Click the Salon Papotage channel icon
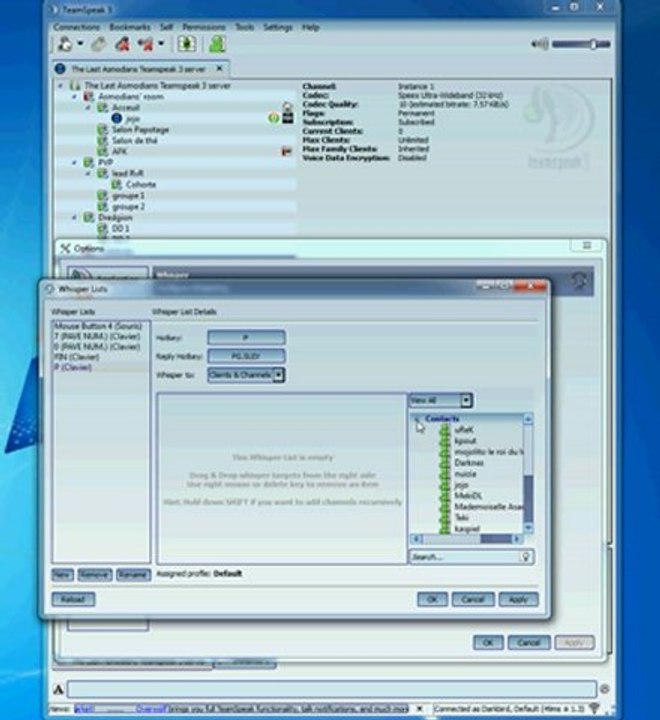This screenshot has width=660, height=720. (102, 129)
